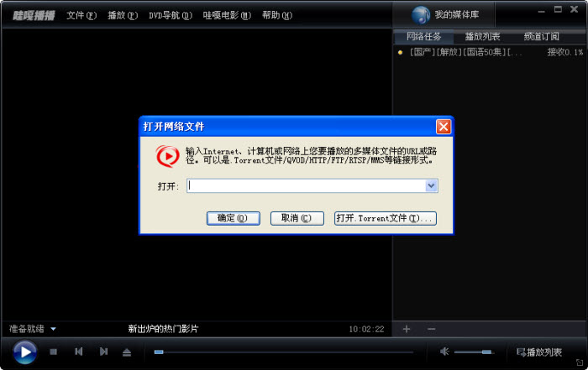Click the 确定(O) button in the dialog
The width and height of the screenshot is (588, 370).
[x=234, y=218]
